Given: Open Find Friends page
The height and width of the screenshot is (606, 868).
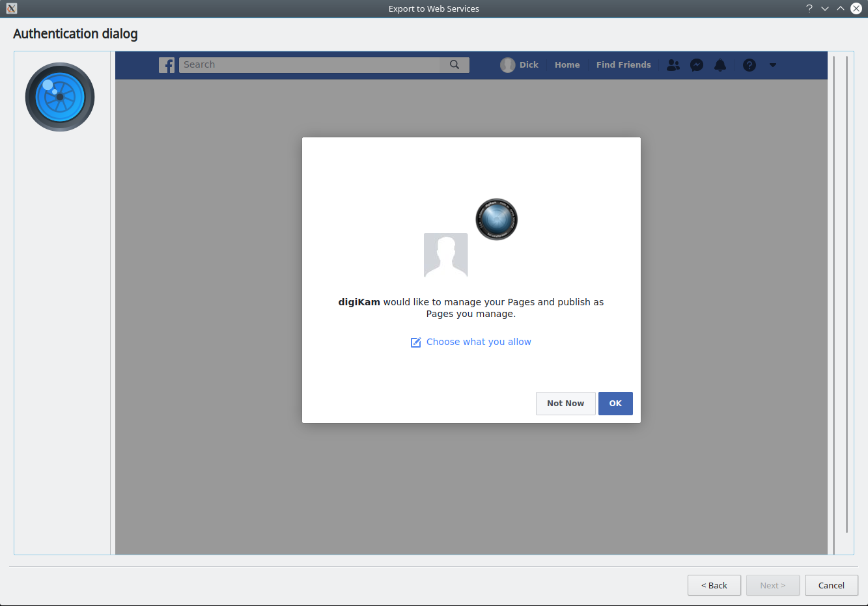Looking at the screenshot, I should [623, 65].
